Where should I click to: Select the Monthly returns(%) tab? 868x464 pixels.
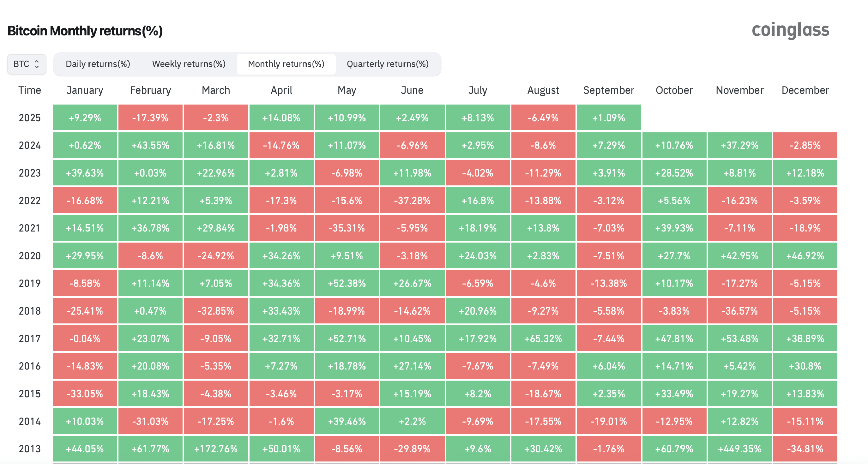click(x=286, y=64)
